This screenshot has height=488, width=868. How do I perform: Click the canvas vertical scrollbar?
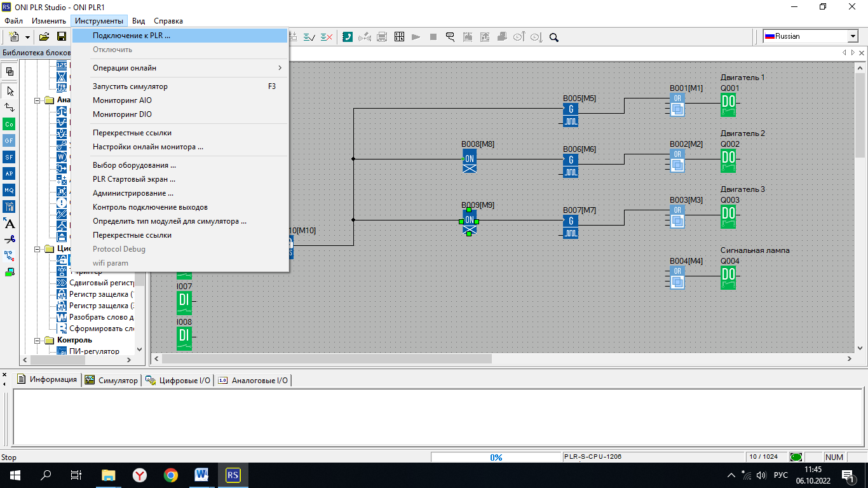pos(860,207)
